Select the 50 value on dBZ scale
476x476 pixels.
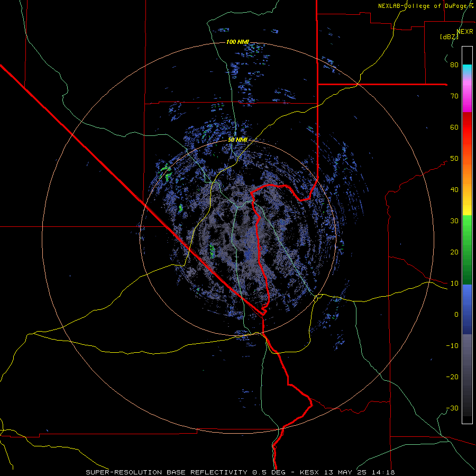pyautogui.click(x=454, y=159)
